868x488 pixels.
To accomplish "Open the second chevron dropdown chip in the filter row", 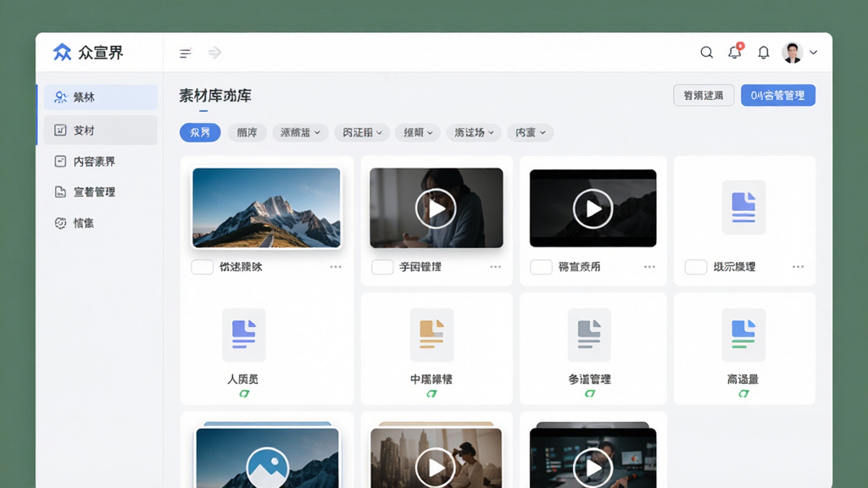I will click(362, 133).
